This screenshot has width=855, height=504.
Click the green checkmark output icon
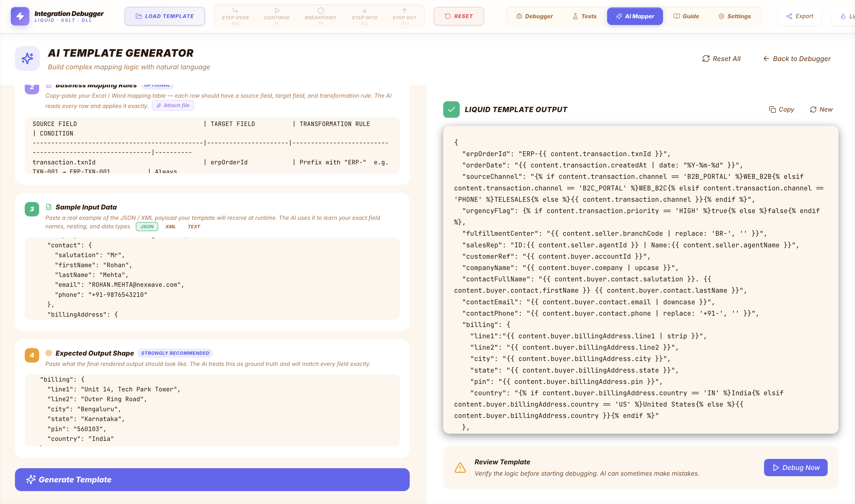coord(451,109)
